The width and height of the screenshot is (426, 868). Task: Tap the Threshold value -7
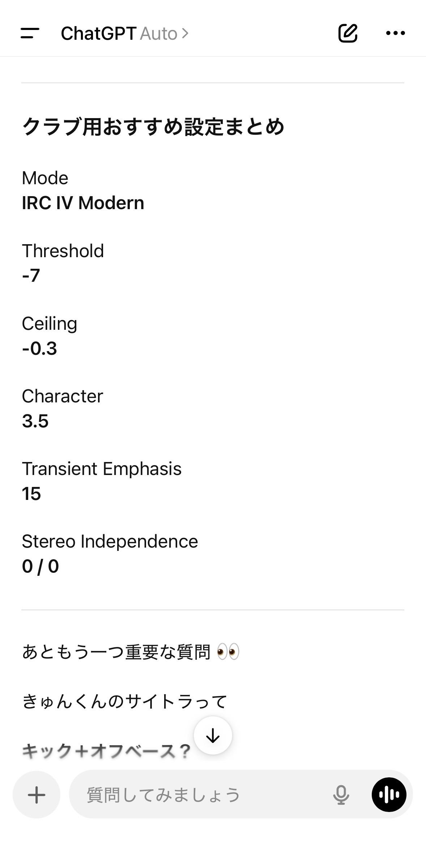pos(31,276)
